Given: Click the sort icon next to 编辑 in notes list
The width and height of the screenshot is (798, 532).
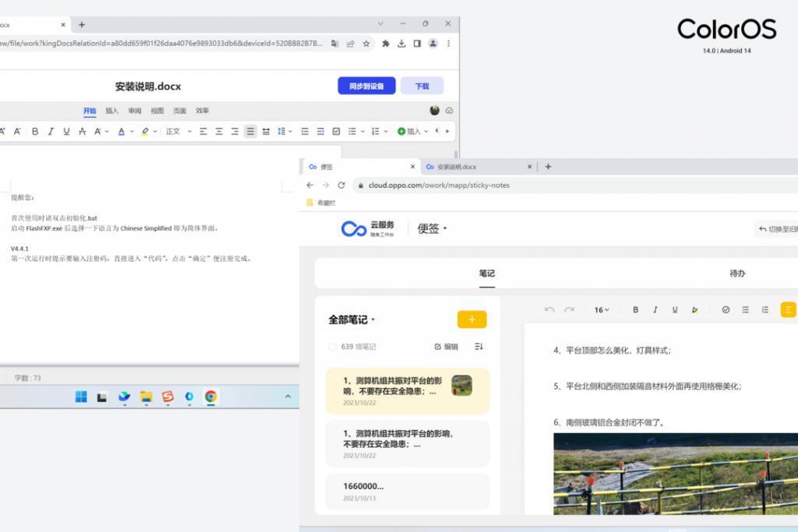Looking at the screenshot, I should [478, 346].
